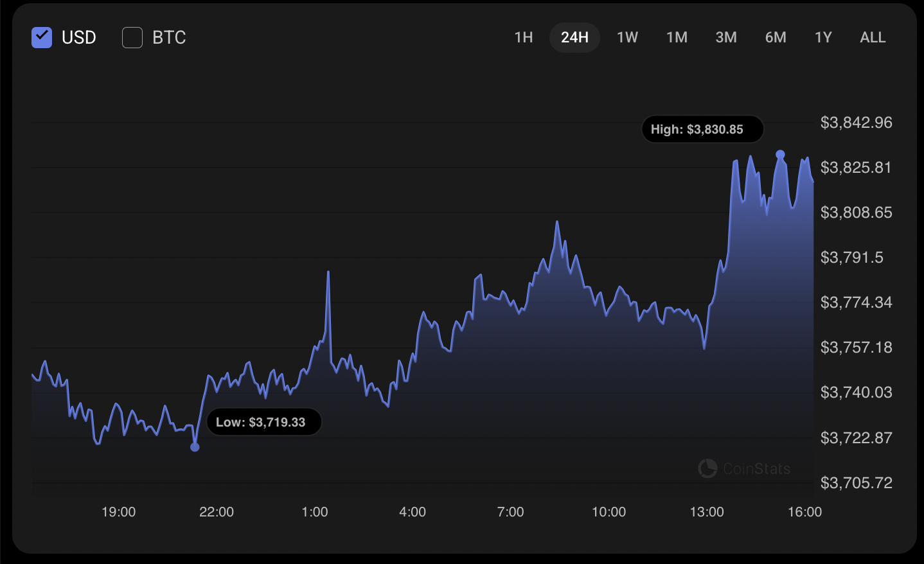Select the 3M quarterly timeframe
The width and height of the screenshot is (924, 564).
[x=726, y=37]
